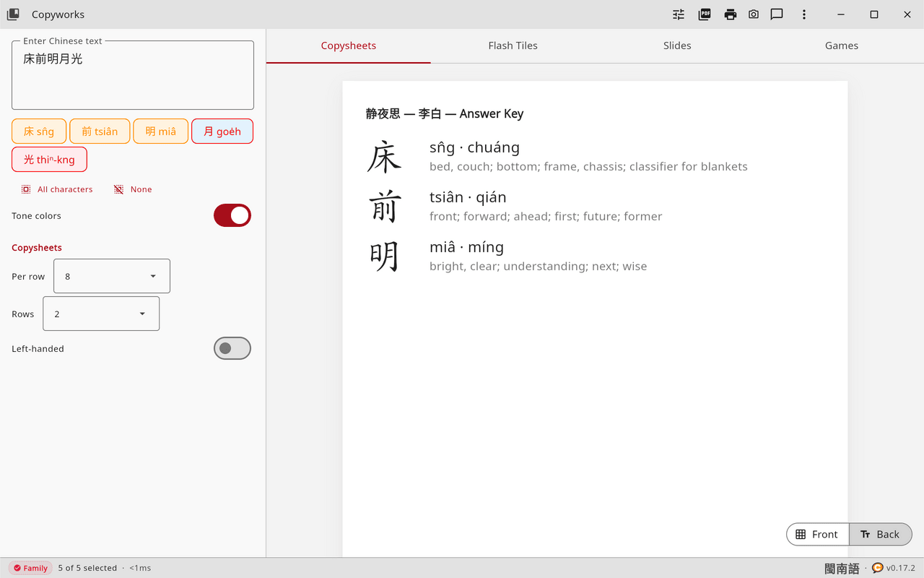The height and width of the screenshot is (578, 924).
Task: Click the v0.17.2 version label
Action: tap(901, 568)
